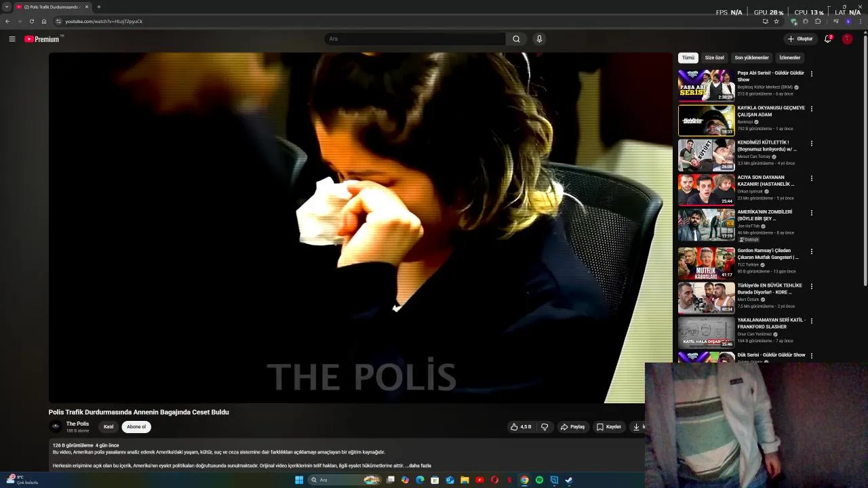
Task: Open the Chrome three-dot menu
Action: 859,21
